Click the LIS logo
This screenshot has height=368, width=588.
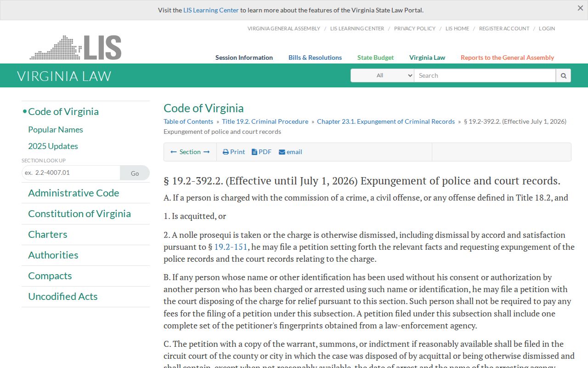click(75, 47)
